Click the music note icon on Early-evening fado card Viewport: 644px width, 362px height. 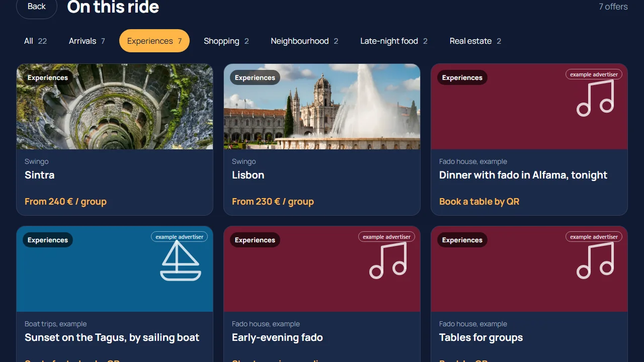[x=388, y=260]
